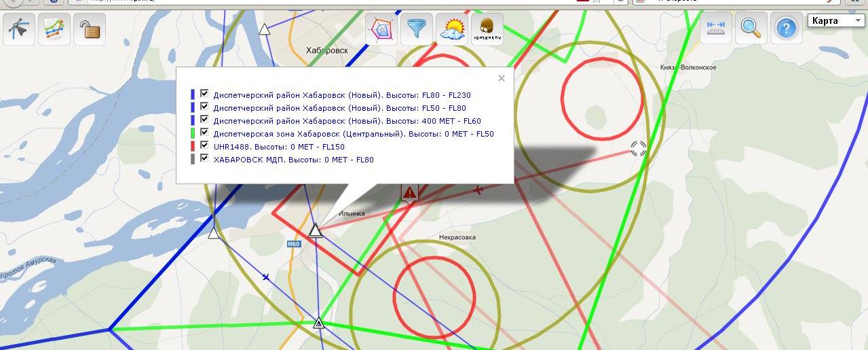Disable ХАБАРОВСК МДП checkbox
The width and height of the screenshot is (868, 350).
204,158
